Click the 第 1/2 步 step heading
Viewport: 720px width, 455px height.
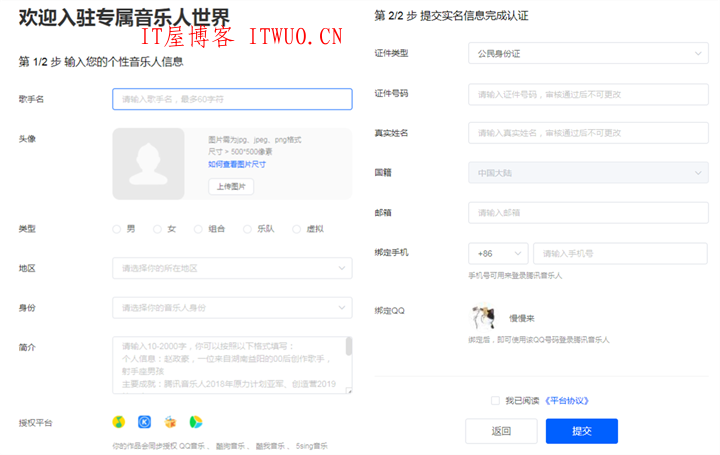coord(101,62)
